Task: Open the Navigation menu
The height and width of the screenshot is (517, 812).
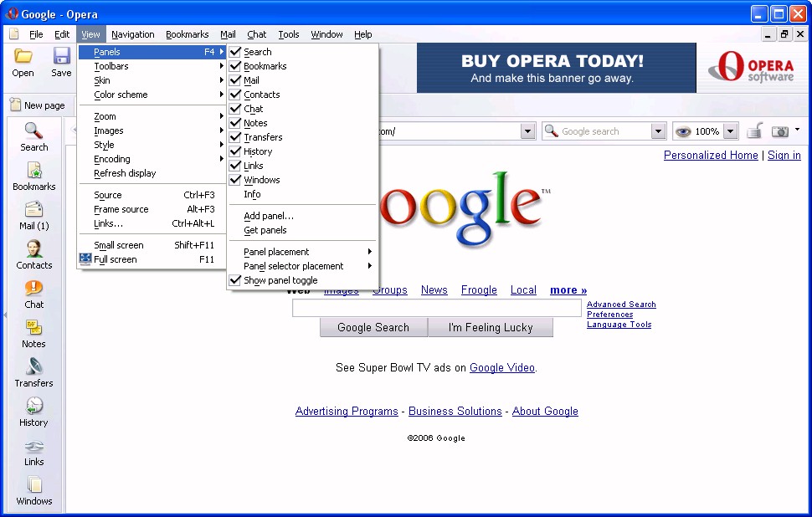Action: 132,34
